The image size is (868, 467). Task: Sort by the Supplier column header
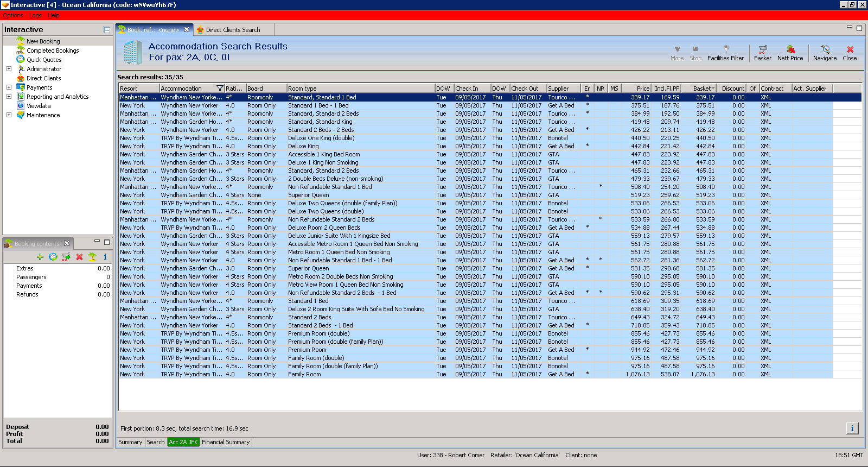(x=564, y=89)
